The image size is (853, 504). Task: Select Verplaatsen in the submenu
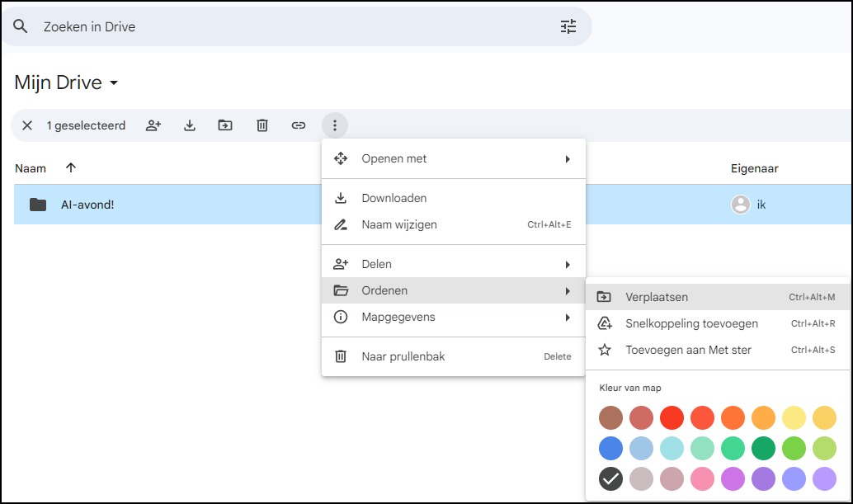click(657, 297)
